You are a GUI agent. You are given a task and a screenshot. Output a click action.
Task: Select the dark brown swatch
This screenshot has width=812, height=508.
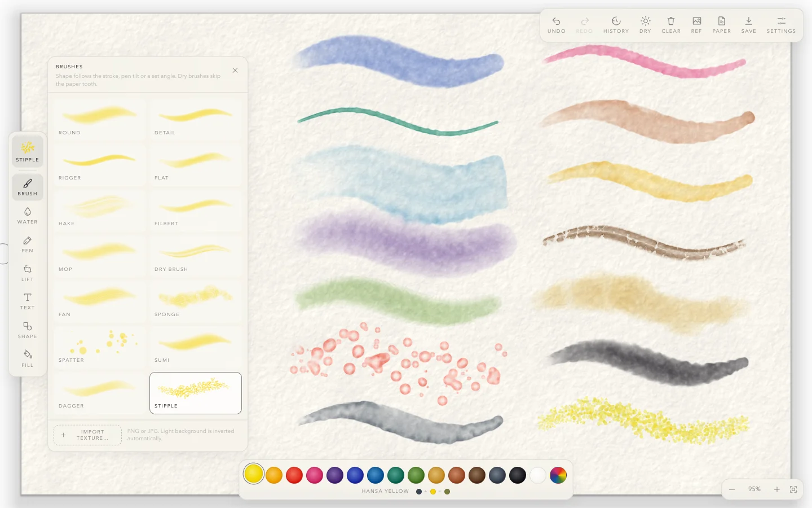pos(477,475)
